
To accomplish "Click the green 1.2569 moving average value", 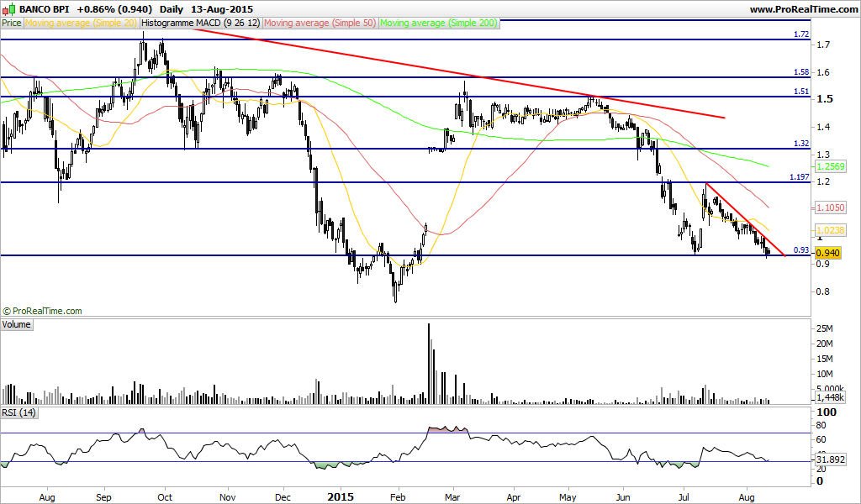I will pos(830,166).
